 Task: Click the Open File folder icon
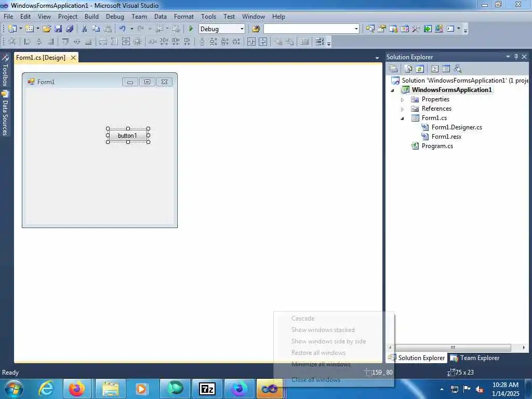pos(46,29)
